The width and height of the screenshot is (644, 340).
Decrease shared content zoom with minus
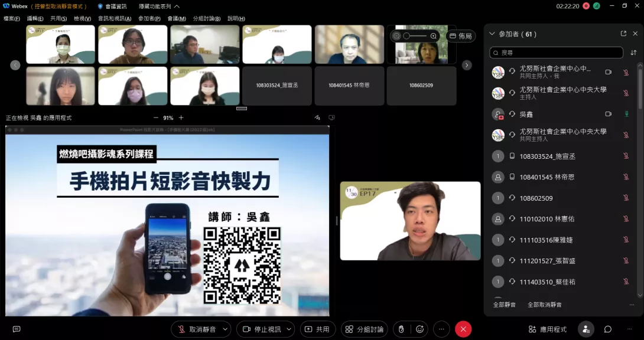[x=155, y=117]
